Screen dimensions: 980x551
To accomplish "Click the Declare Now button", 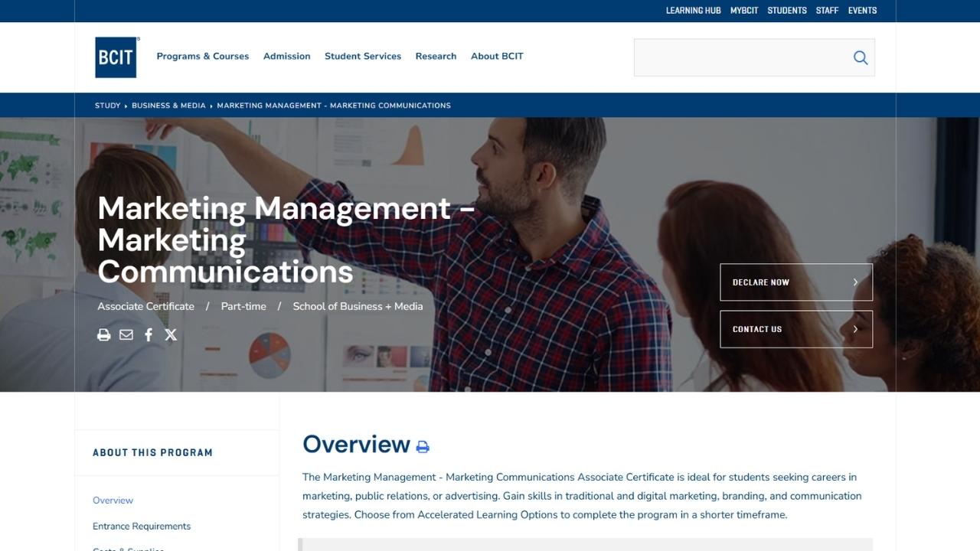I will [796, 282].
